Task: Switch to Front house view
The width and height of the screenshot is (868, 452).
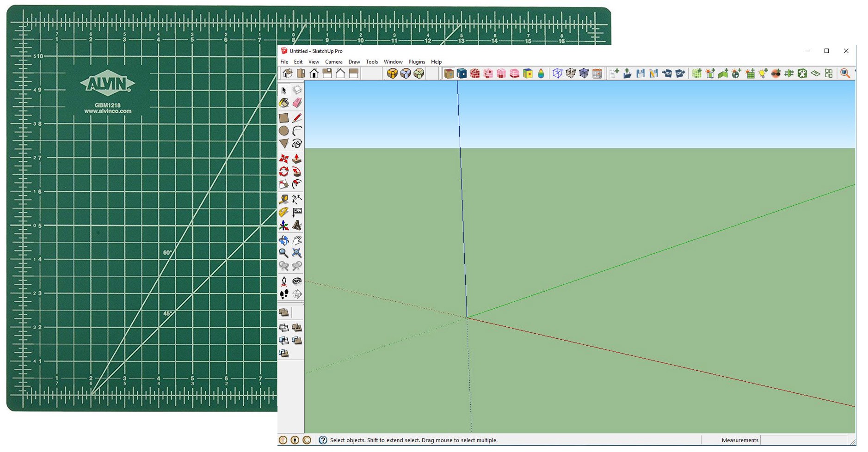Action: pyautogui.click(x=314, y=73)
